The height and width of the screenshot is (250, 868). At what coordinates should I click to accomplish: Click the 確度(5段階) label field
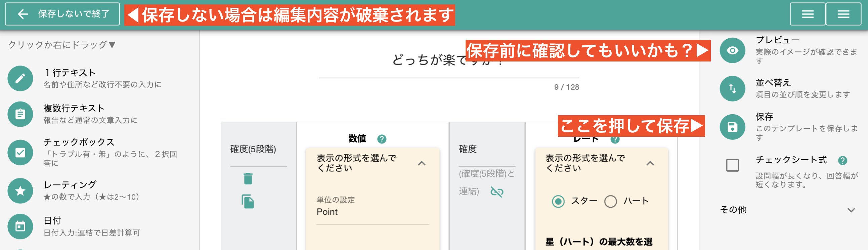(x=258, y=149)
